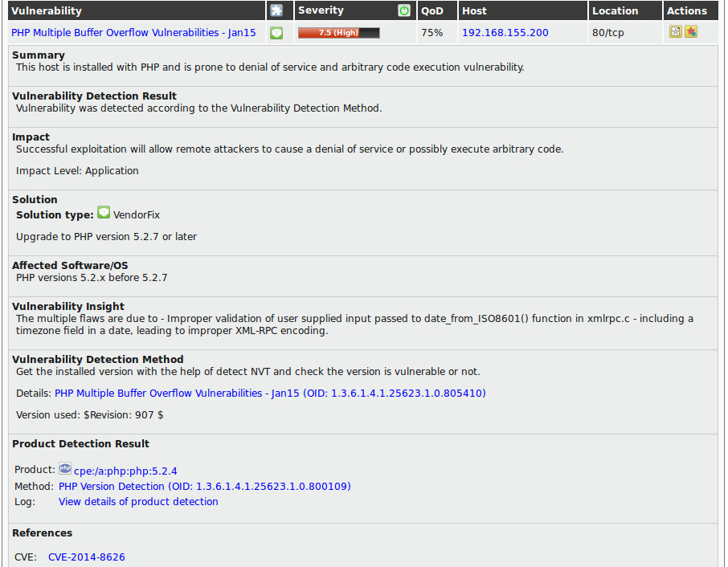Open CVE-2014-8626 reference link
Screen dimensions: 728x567
point(86,557)
